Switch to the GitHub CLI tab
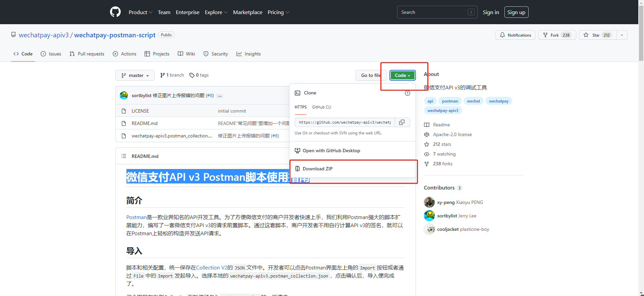Image resolution: width=644 pixels, height=296 pixels. (321, 107)
